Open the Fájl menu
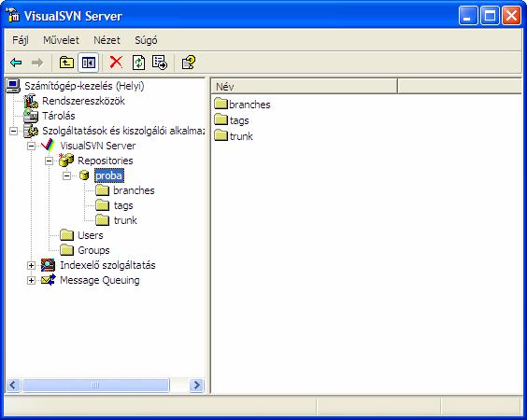The height and width of the screenshot is (420, 527). pyautogui.click(x=21, y=40)
